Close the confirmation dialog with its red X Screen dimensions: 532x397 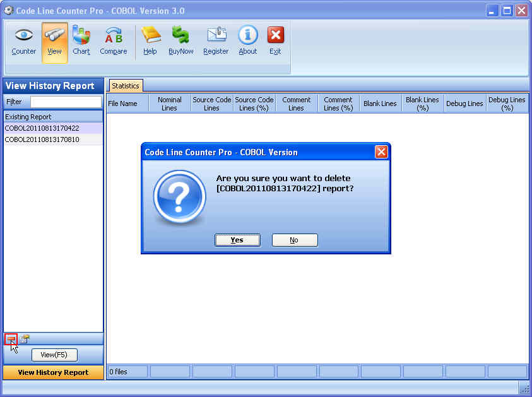pyautogui.click(x=381, y=151)
